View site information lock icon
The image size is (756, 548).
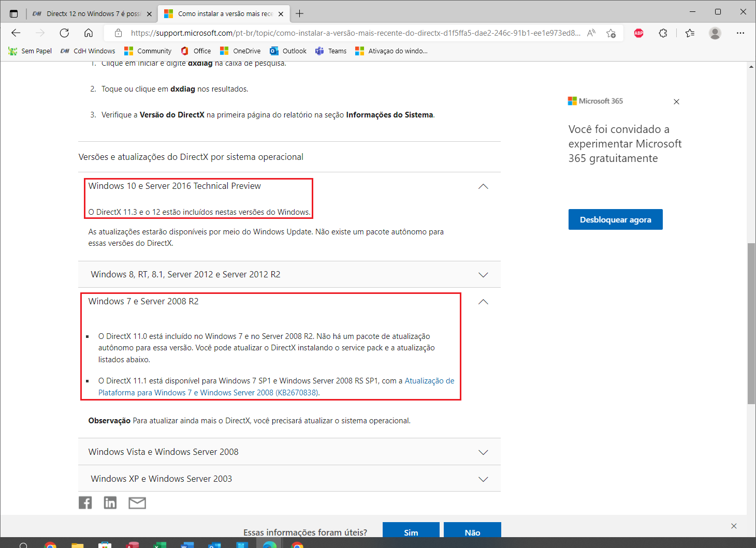119,33
